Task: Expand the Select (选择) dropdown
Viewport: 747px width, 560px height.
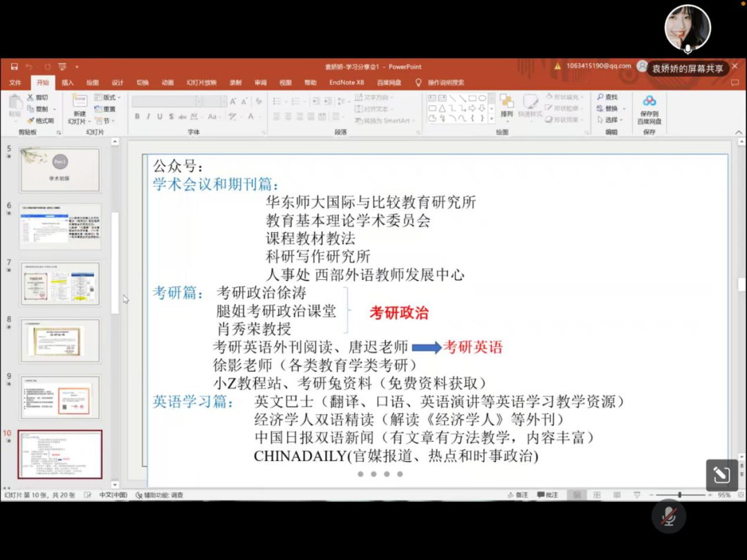Action: tap(611, 120)
